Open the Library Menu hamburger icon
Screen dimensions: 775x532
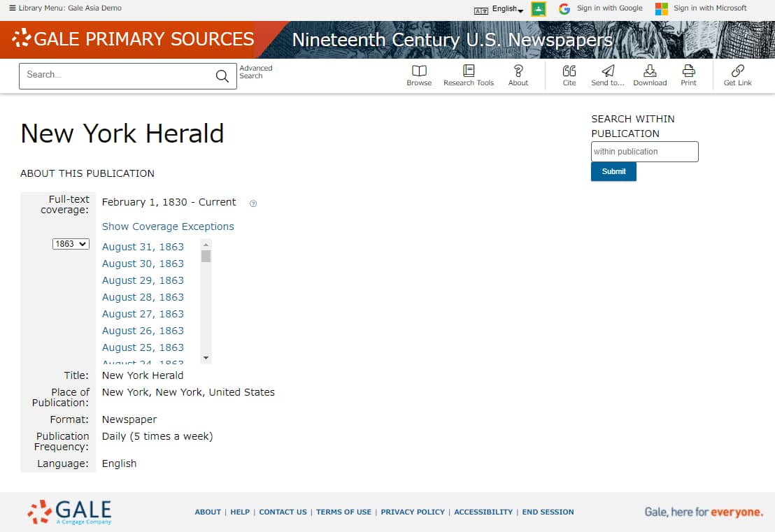coord(13,8)
